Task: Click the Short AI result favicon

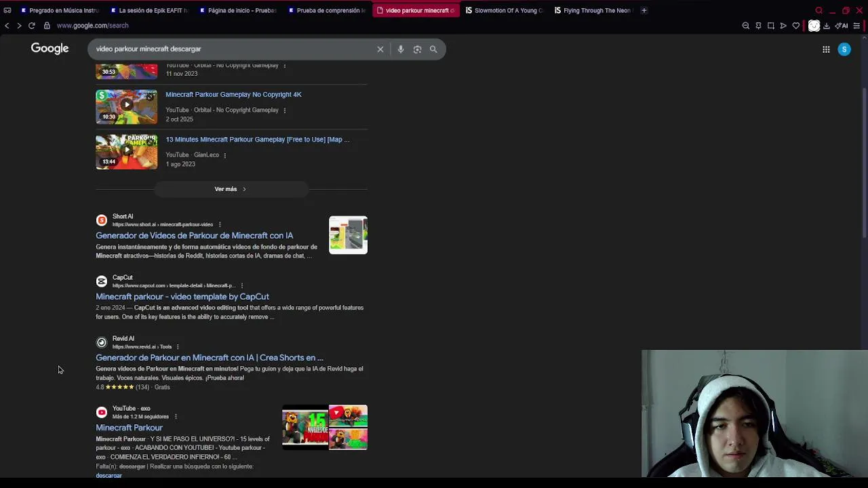Action: click(x=102, y=220)
